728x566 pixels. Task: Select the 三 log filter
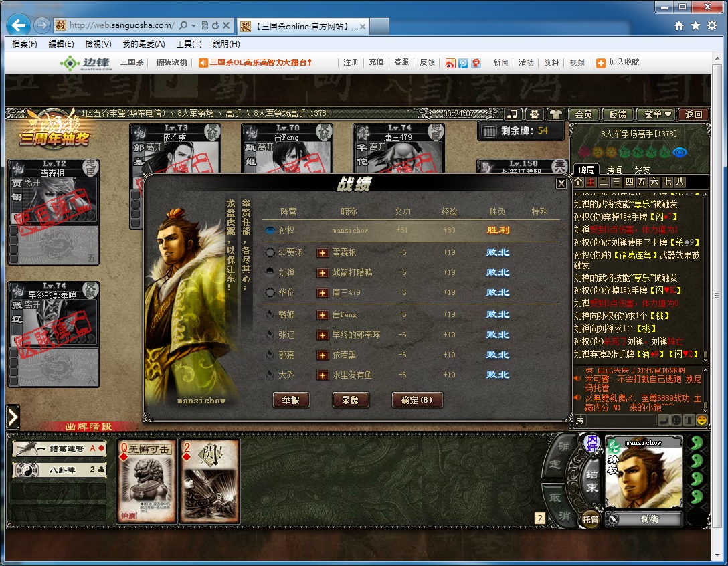616,182
